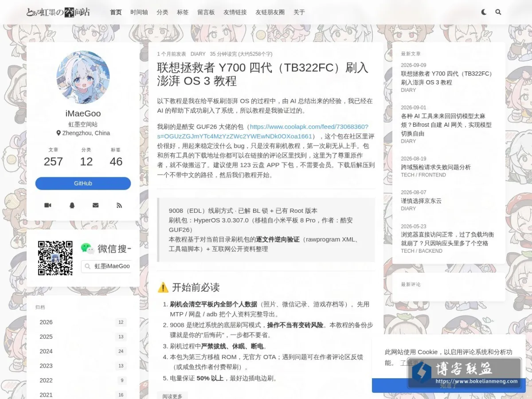Open the video camera social icon

(47, 205)
